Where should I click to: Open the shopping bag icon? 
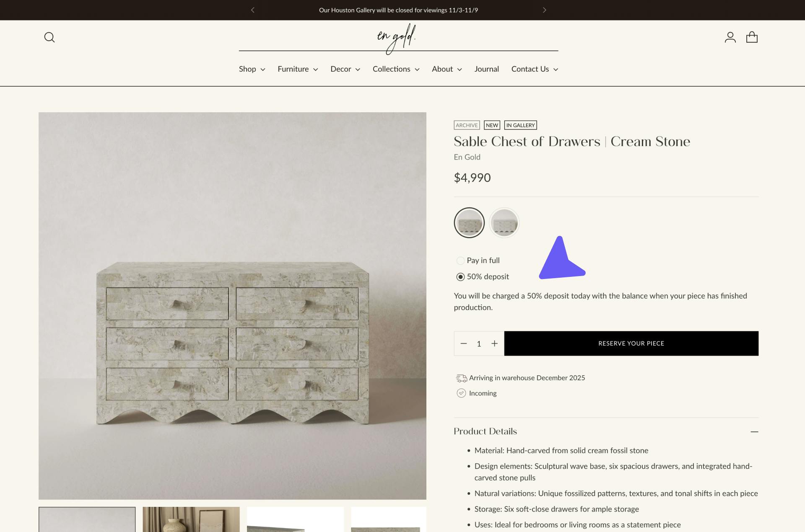pos(752,37)
